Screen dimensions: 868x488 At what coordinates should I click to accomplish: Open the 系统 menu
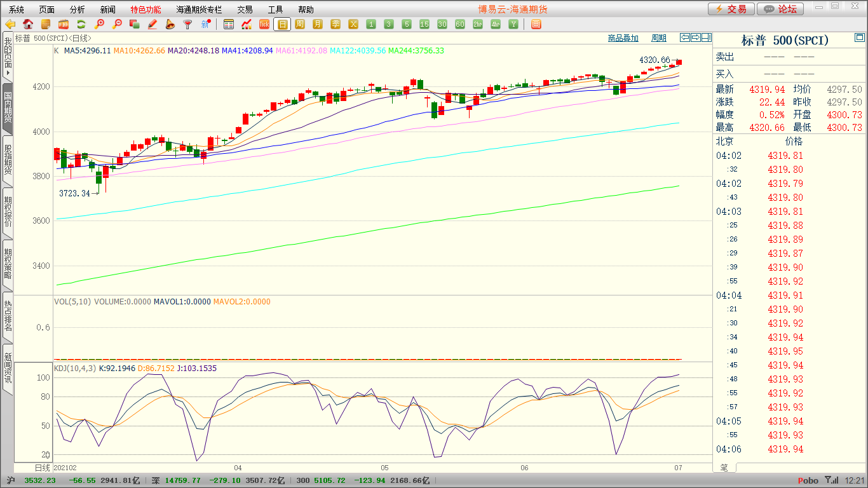tap(17, 10)
